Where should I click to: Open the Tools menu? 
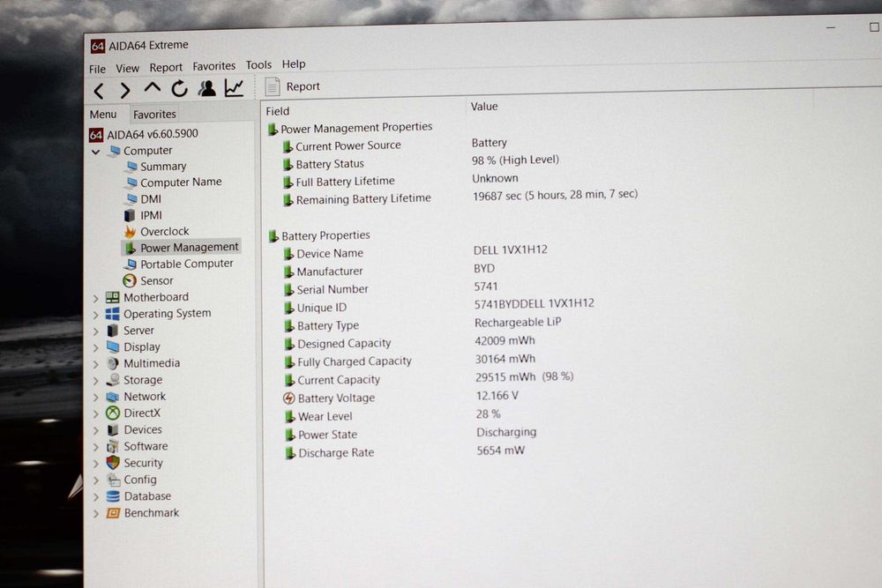tap(258, 65)
